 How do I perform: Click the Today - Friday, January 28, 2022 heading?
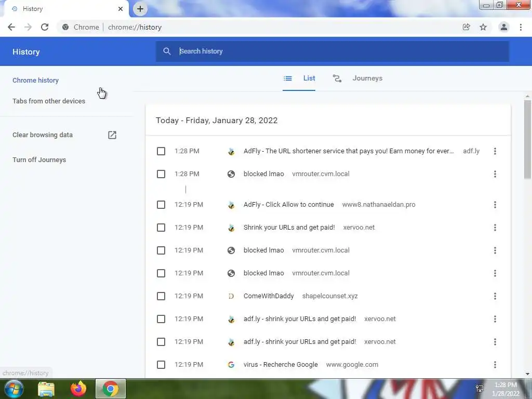tap(217, 121)
